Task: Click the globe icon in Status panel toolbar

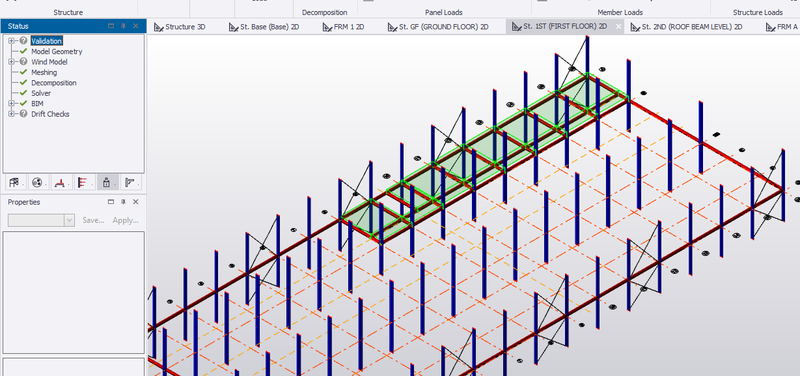Action: (37, 183)
